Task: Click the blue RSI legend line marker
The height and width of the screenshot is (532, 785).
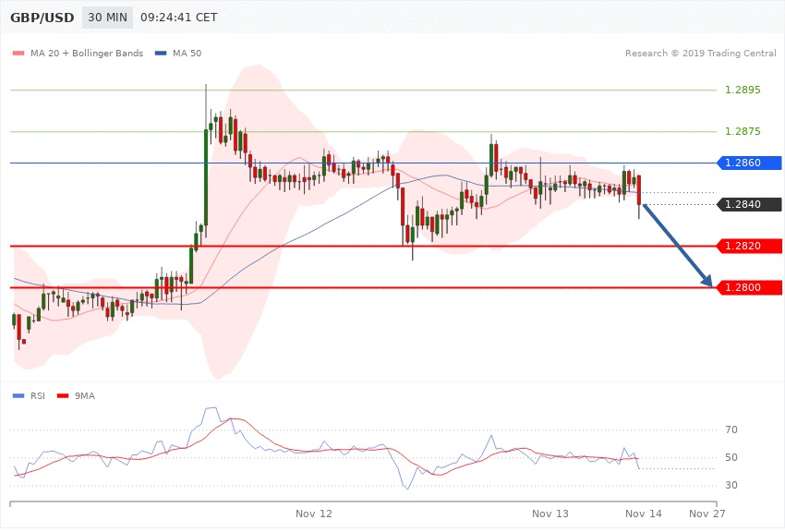Action: [19, 395]
